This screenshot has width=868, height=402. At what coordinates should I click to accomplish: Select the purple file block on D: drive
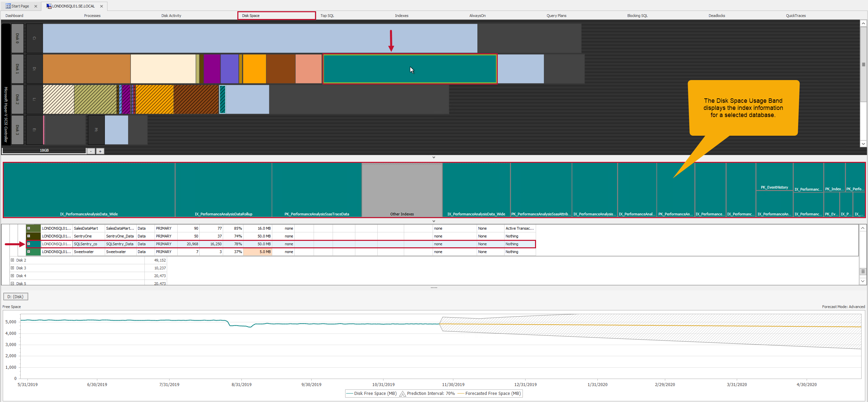212,69
